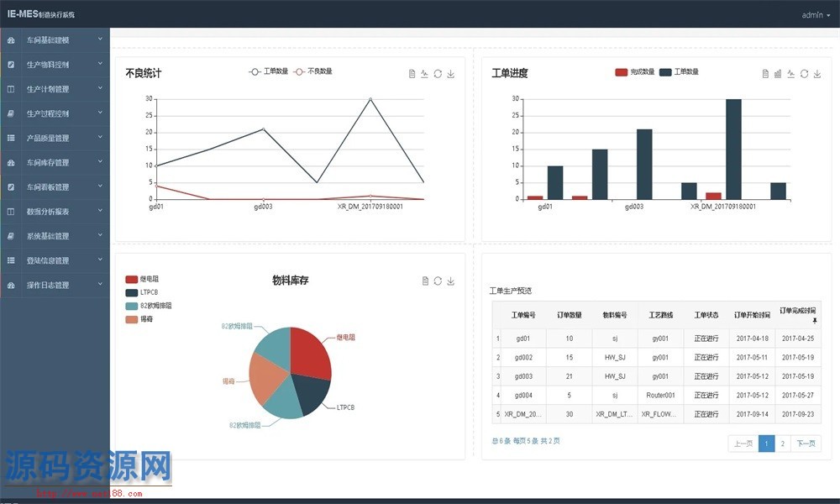The width and height of the screenshot is (840, 504).
Task: Select 车间基础建模 menu label in sidebar
Action: pyautogui.click(x=48, y=40)
